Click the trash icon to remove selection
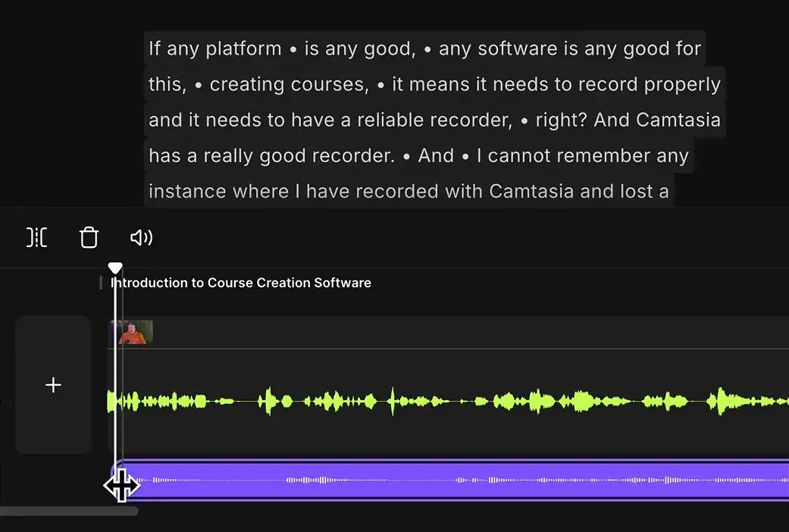 pyautogui.click(x=89, y=237)
